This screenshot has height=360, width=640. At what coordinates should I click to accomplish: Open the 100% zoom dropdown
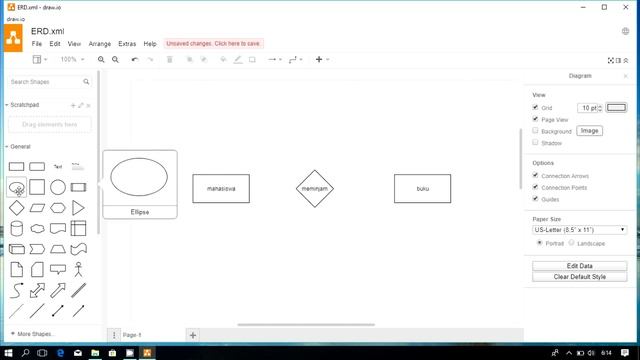[72, 60]
